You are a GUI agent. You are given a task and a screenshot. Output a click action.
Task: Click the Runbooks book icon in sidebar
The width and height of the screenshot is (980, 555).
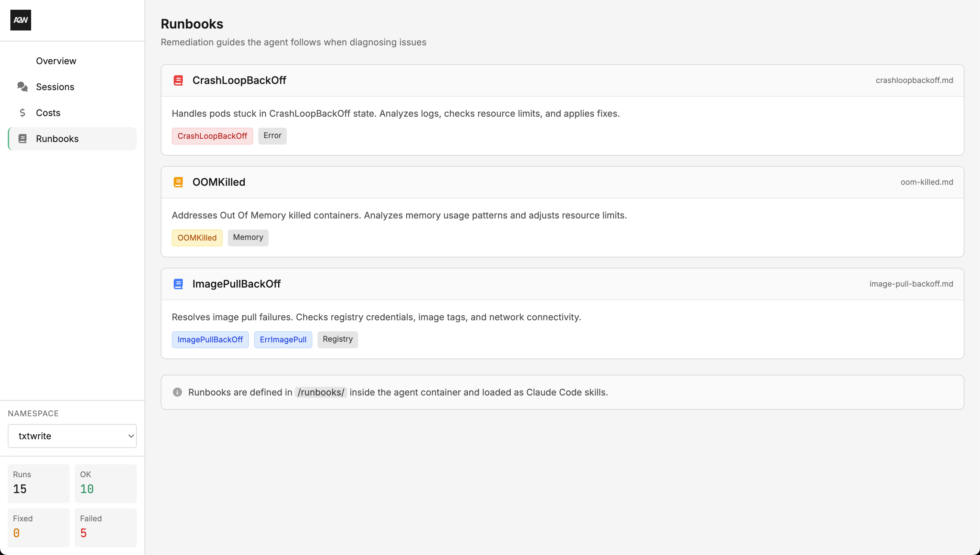pyautogui.click(x=22, y=139)
